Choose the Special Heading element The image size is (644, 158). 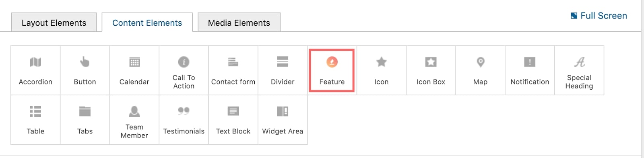580,70
